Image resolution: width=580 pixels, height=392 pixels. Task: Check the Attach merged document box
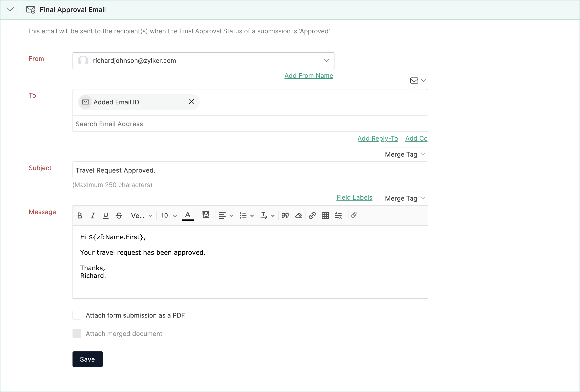pos(77,334)
